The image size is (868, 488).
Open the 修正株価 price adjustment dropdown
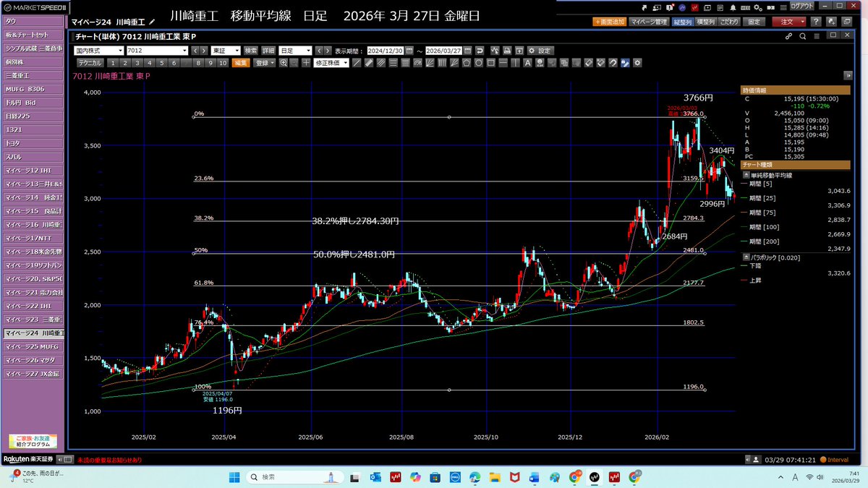(x=332, y=63)
